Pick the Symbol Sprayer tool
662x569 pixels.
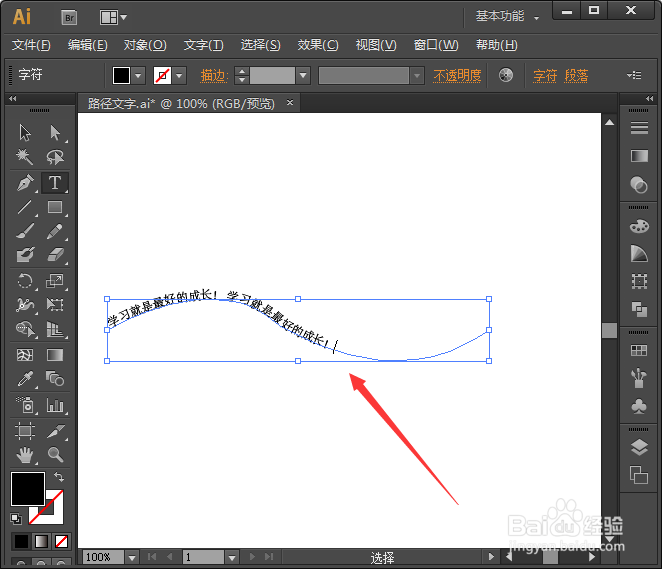pyautogui.click(x=25, y=405)
